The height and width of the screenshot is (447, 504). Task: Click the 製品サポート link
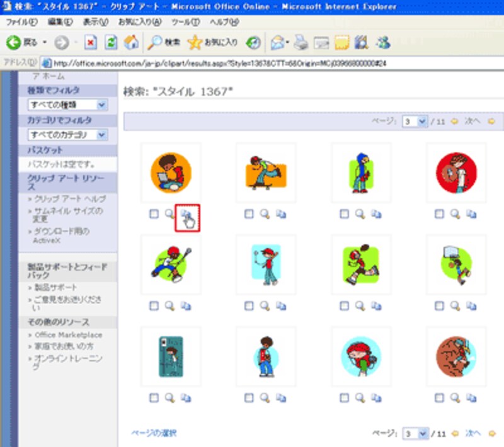[x=55, y=287]
